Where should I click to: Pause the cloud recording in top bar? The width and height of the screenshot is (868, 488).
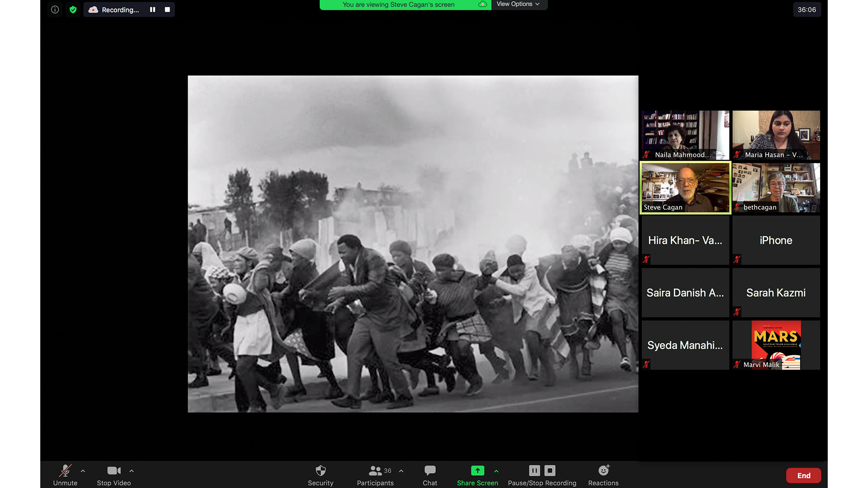coord(152,9)
